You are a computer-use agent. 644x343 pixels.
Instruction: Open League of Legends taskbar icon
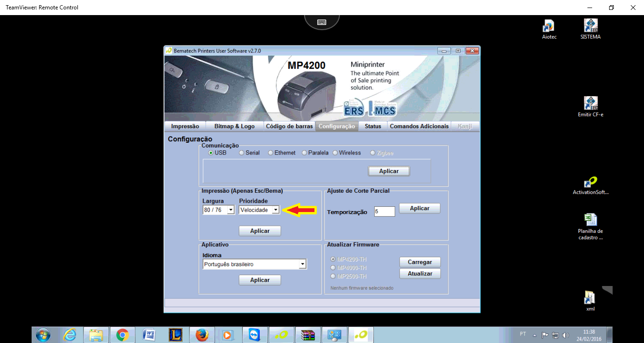(175, 335)
